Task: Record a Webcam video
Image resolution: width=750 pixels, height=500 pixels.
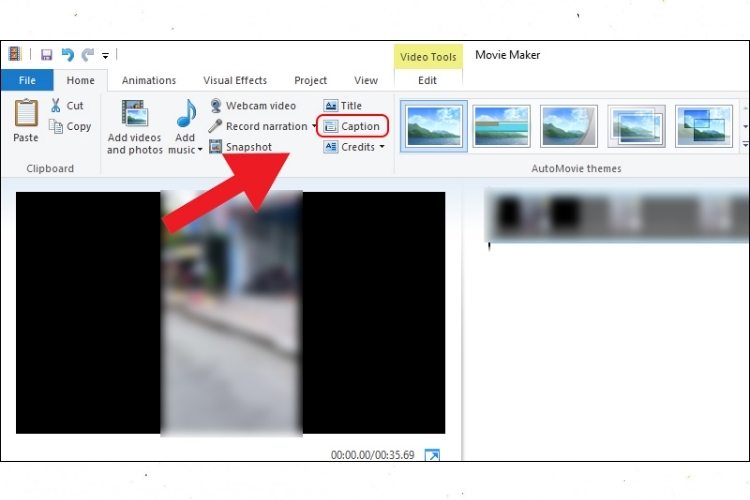Action: coord(254,105)
